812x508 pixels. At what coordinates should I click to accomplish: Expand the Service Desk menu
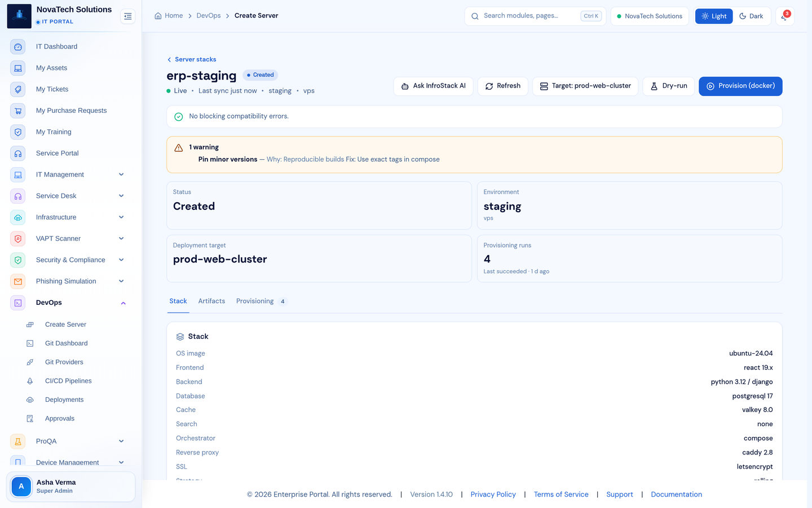point(121,196)
